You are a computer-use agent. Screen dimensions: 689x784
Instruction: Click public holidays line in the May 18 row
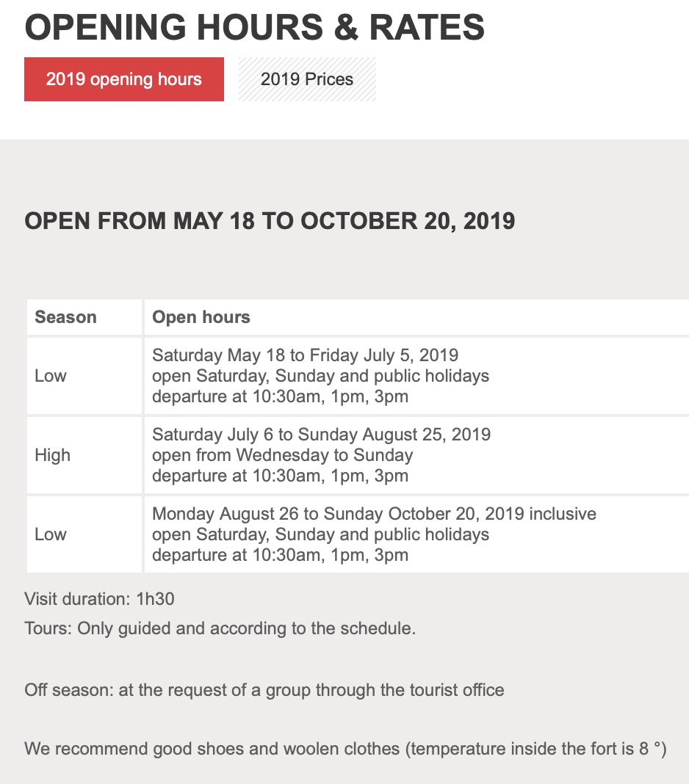[x=320, y=376]
